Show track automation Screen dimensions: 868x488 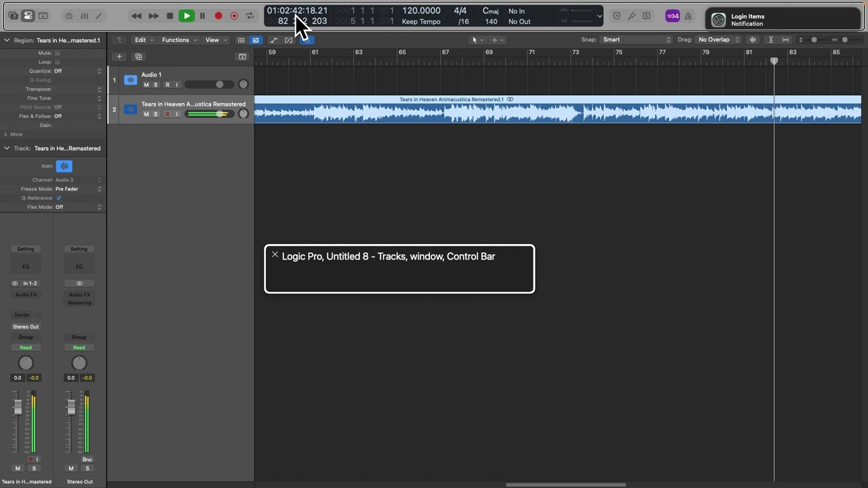274,40
